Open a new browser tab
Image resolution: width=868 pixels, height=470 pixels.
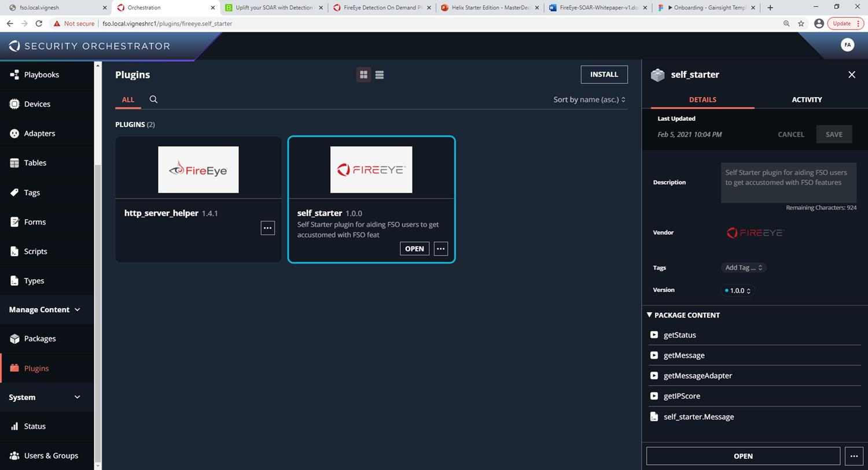coord(770,8)
